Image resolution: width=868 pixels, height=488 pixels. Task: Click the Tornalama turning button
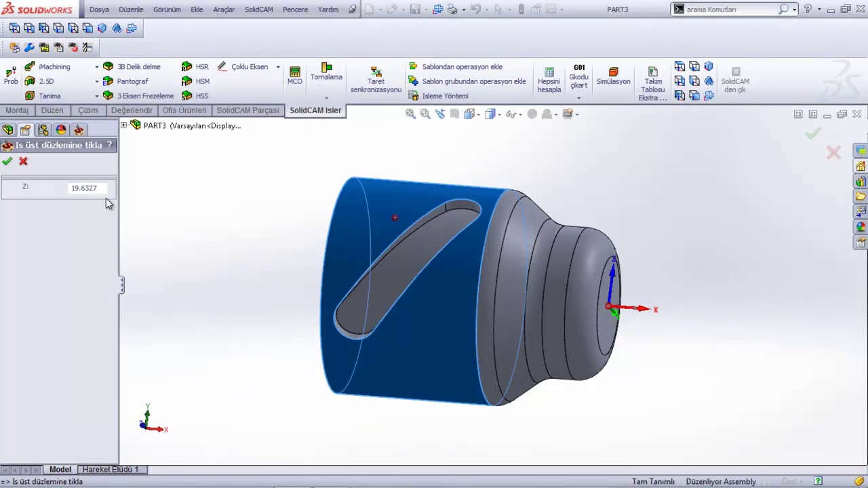[x=326, y=72]
